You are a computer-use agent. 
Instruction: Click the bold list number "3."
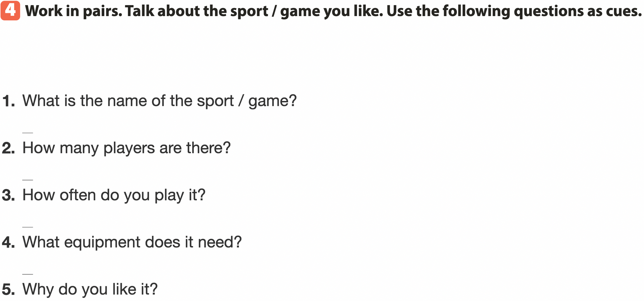click(9, 195)
